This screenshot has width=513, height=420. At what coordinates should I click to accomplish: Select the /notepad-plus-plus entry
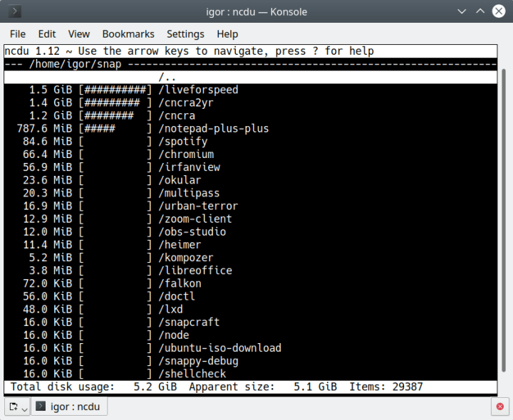point(251,128)
